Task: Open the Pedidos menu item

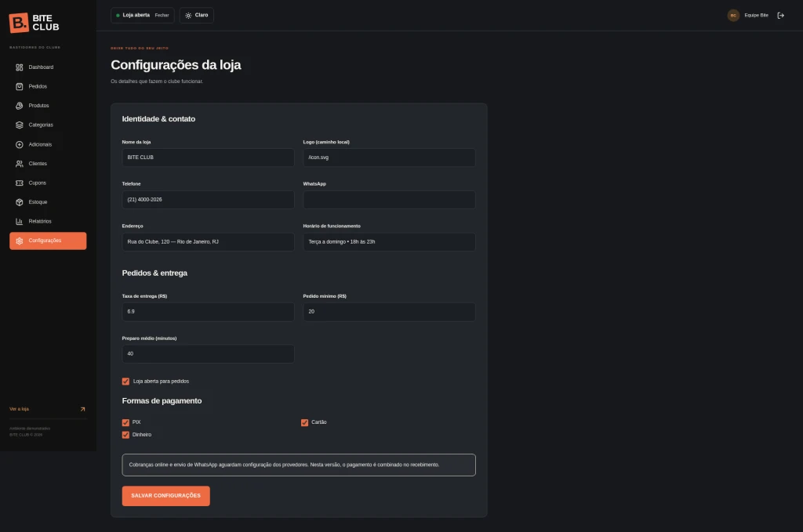Action: click(48, 86)
